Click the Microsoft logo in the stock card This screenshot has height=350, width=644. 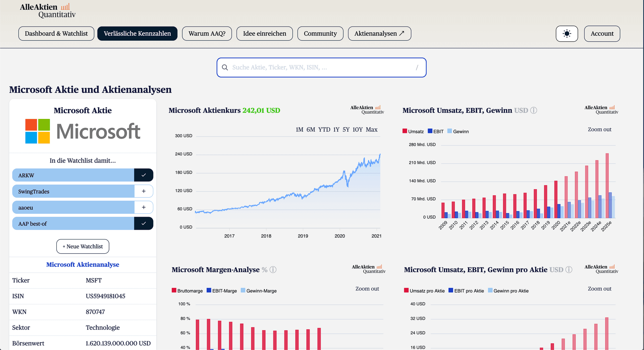tap(83, 131)
